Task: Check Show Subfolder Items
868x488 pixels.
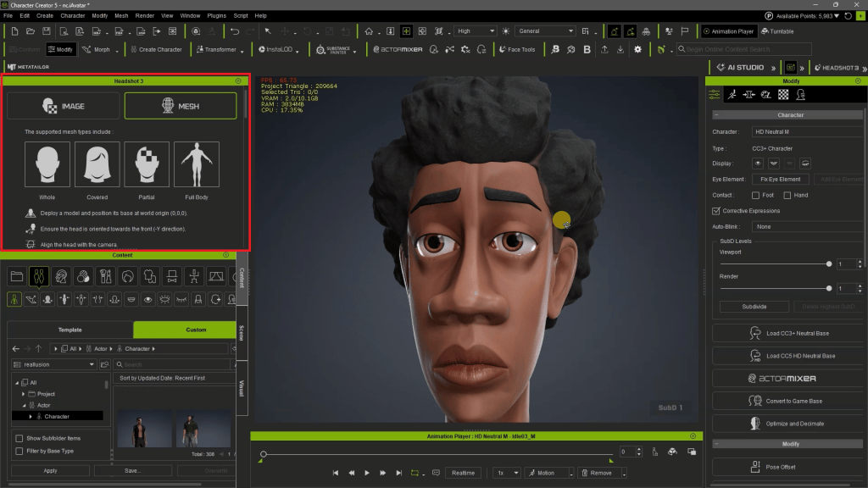Action: [19, 438]
